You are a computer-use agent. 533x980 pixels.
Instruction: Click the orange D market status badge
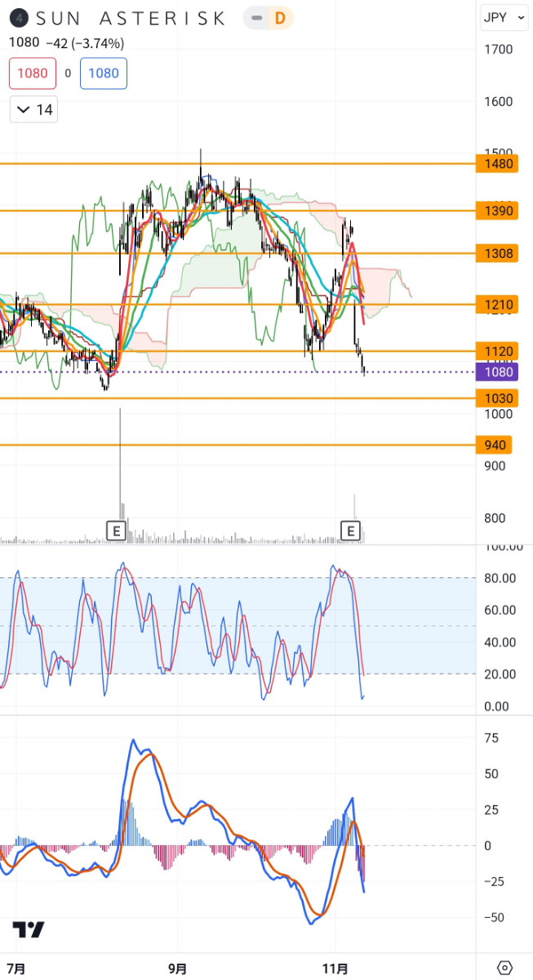tap(280, 18)
